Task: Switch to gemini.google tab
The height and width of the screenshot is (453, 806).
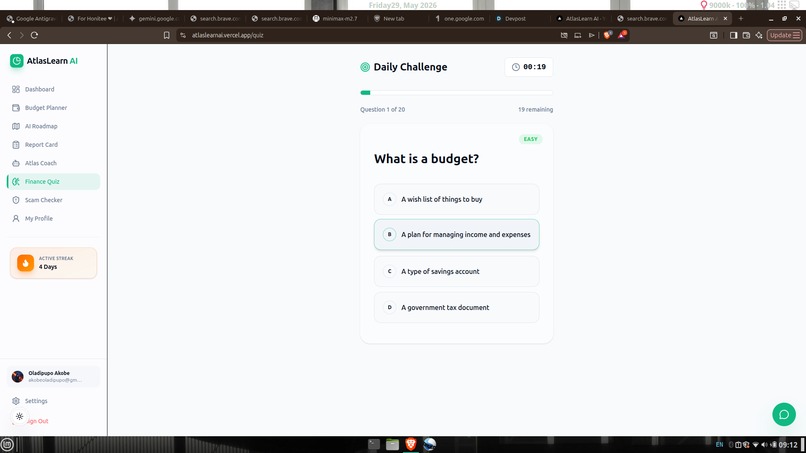Action: [154, 19]
